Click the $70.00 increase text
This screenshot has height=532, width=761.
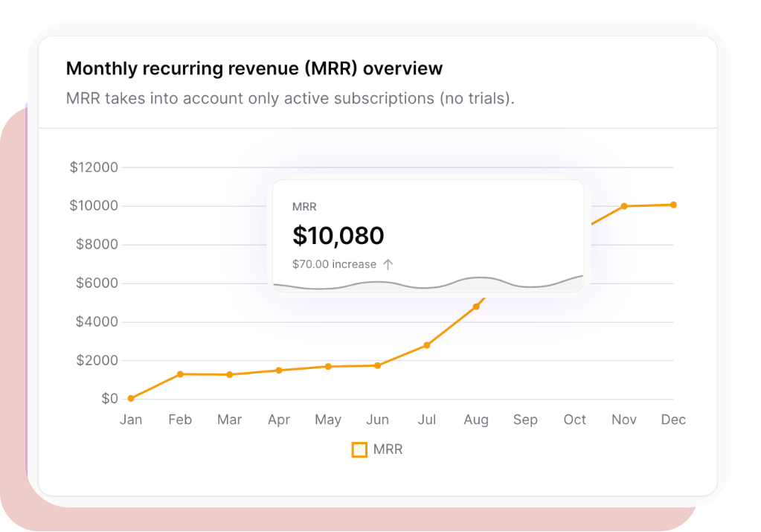point(335,264)
